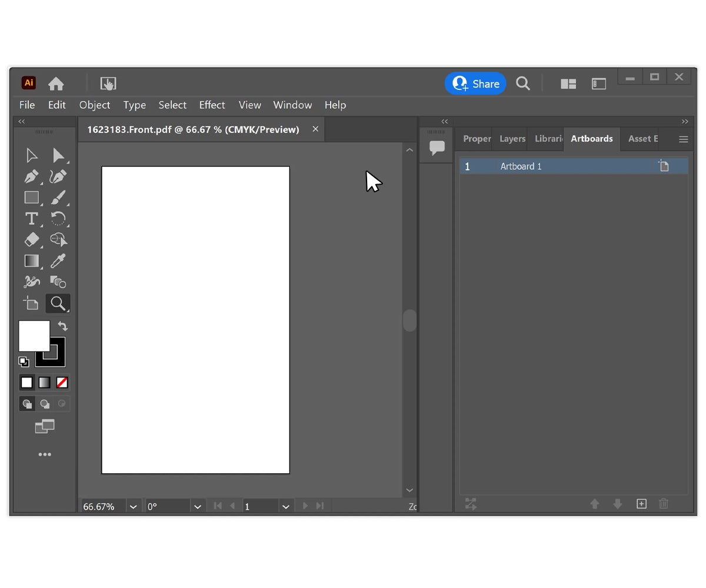Activate the Zoom magnifier tool
Viewport: 706px width, 588px height.
tap(58, 303)
